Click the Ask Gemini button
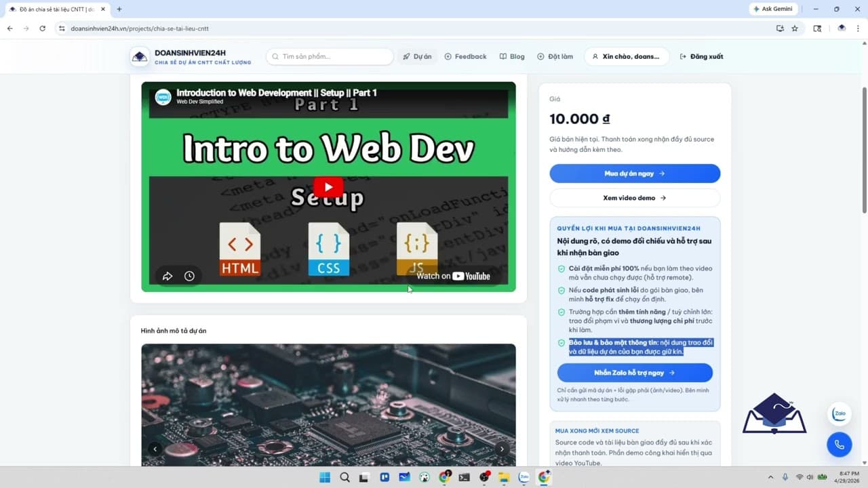868x488 pixels. click(774, 9)
